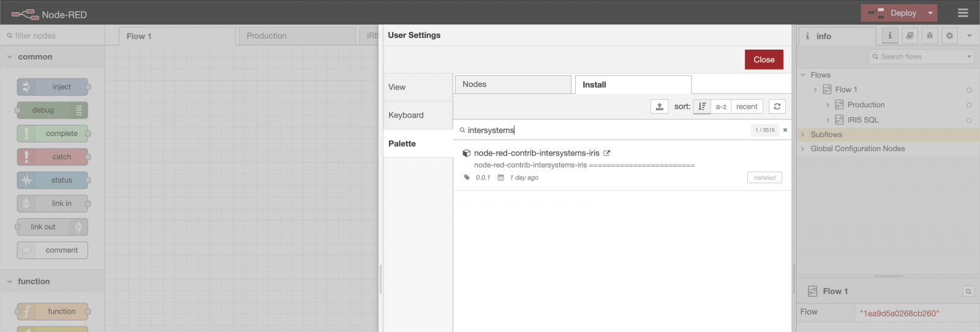The width and height of the screenshot is (980, 332).
Task: Select the function node in palette
Action: coord(53,311)
